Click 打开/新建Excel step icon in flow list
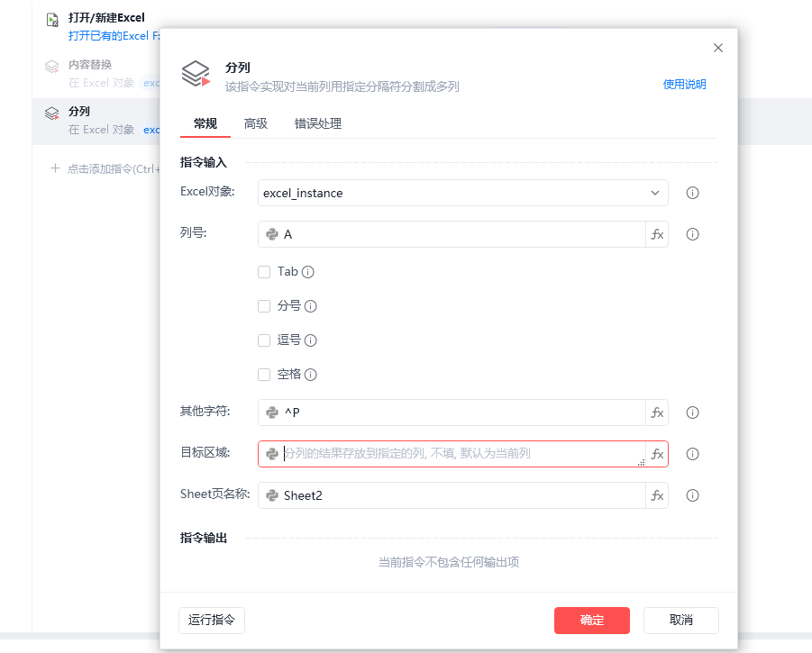Image resolution: width=812 pixels, height=653 pixels. (x=52, y=20)
